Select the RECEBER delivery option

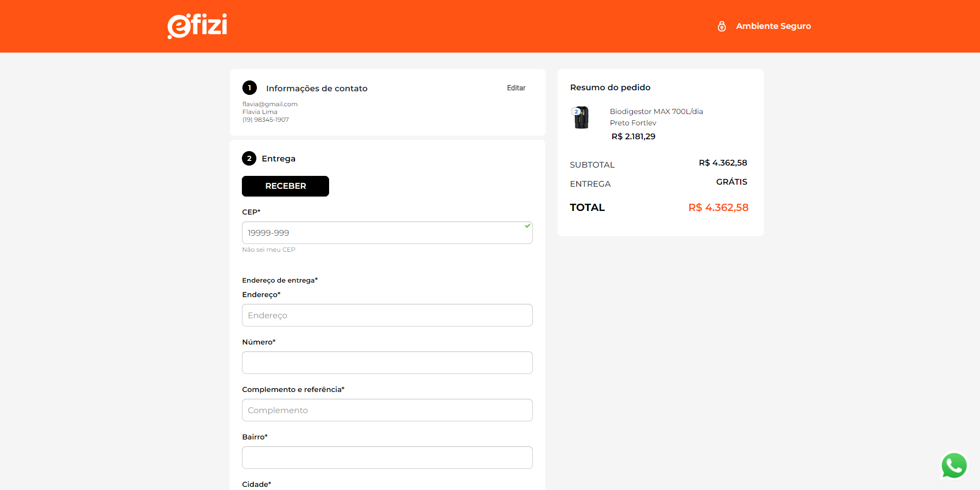[x=285, y=186]
